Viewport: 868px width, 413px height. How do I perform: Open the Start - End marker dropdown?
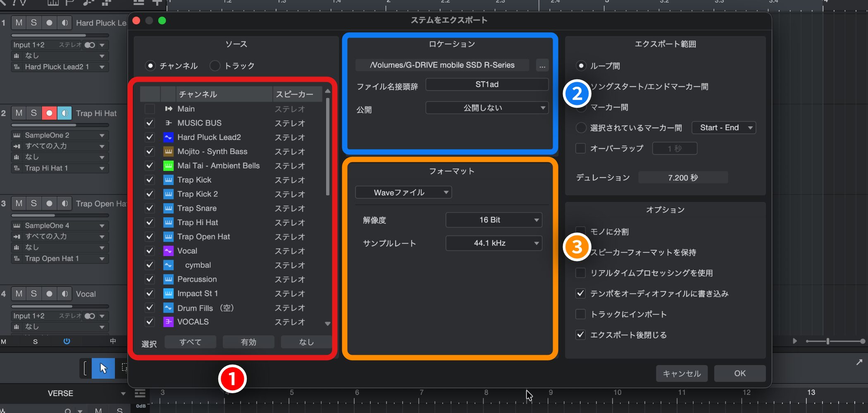[x=724, y=128]
